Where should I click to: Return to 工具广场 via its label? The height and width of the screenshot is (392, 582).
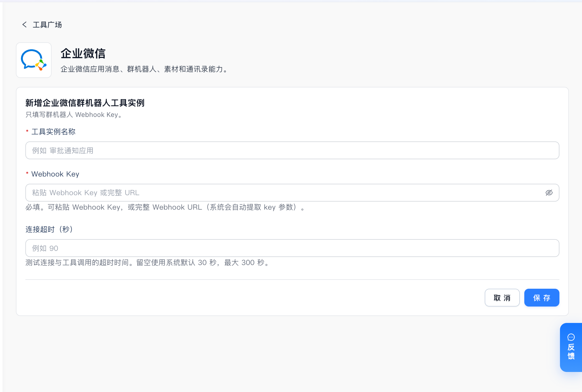tap(47, 25)
